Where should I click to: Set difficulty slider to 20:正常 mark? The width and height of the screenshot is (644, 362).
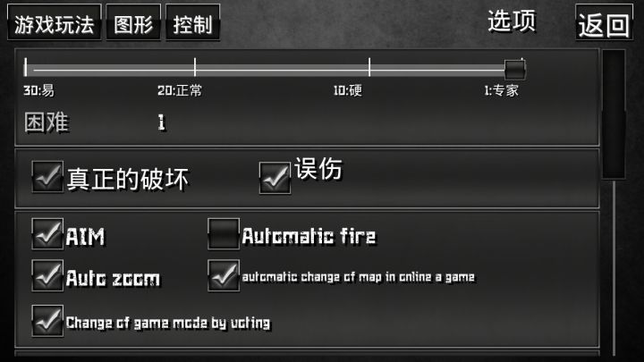(195, 67)
